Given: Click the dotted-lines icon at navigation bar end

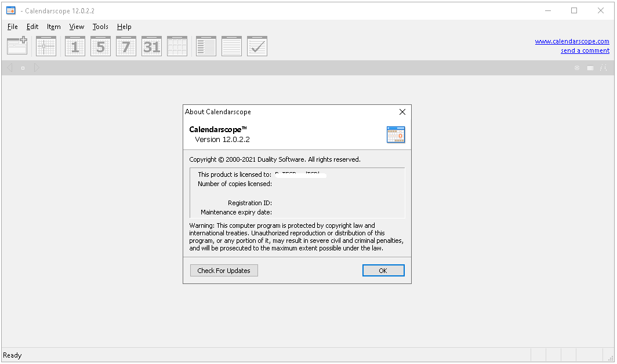Looking at the screenshot, I should [x=603, y=68].
